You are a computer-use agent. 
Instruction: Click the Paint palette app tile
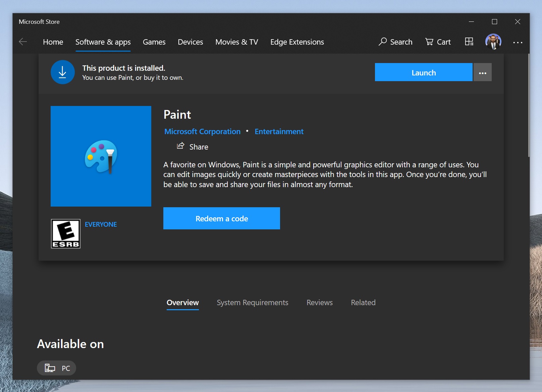coord(101,156)
